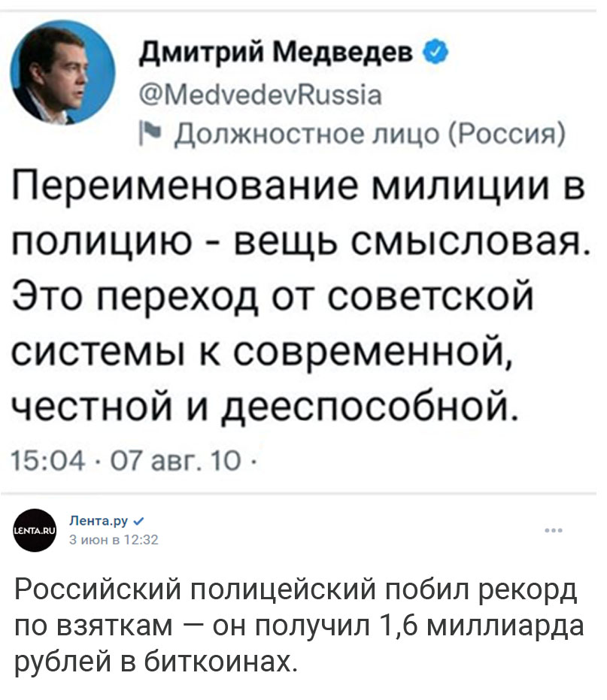Viewport: 607px width, 700px height.
Task: Click the checkmark next to Лента.ру
Action: [x=138, y=520]
